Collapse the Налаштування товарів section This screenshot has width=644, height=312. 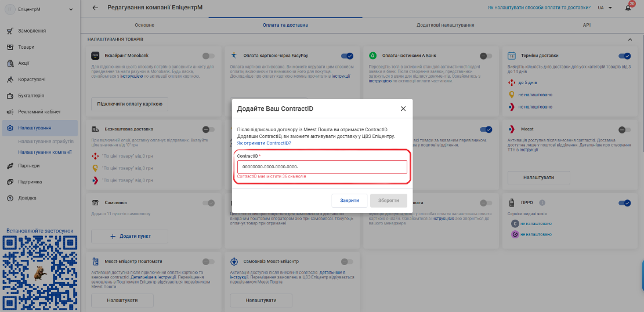click(x=629, y=39)
